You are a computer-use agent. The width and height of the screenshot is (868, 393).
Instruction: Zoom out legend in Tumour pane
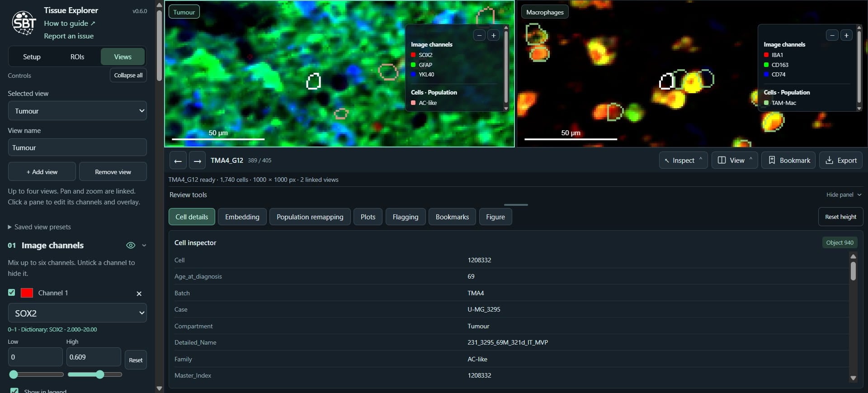coord(479,35)
